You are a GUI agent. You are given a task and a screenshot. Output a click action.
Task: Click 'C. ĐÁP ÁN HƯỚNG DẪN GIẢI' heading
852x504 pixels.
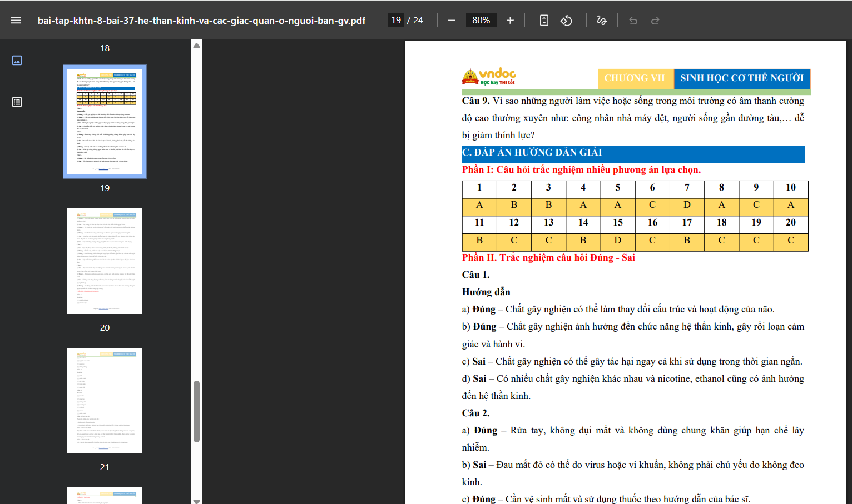click(532, 152)
